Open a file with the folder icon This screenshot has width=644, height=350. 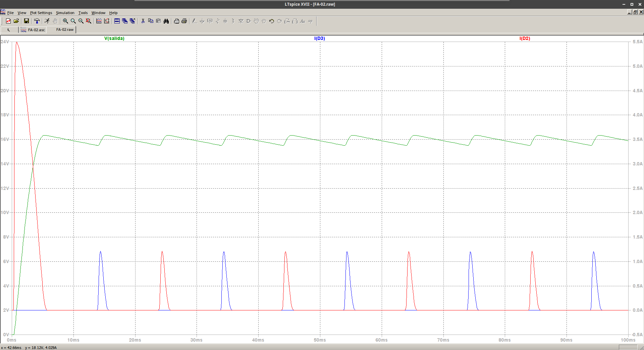[16, 21]
